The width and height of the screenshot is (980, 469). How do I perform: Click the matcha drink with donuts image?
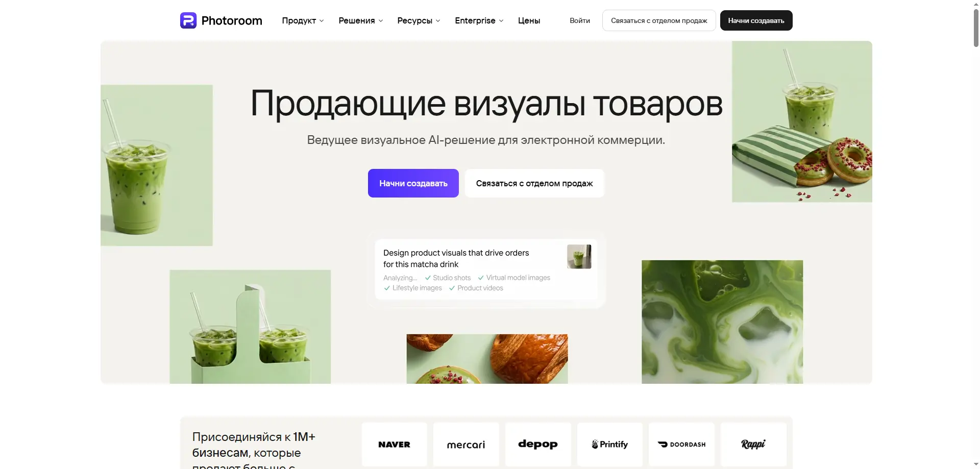tap(802, 121)
